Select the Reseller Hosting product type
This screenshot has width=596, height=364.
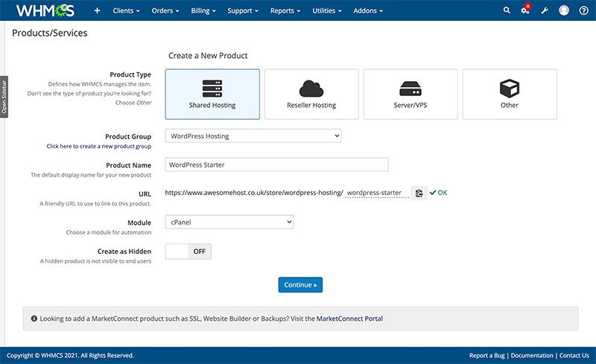pos(311,95)
